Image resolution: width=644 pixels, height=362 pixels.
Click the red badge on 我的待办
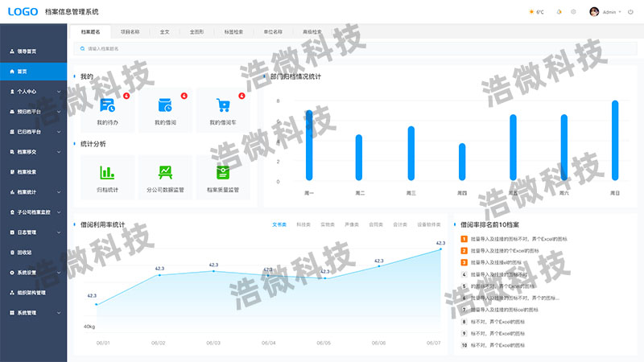[126, 96]
